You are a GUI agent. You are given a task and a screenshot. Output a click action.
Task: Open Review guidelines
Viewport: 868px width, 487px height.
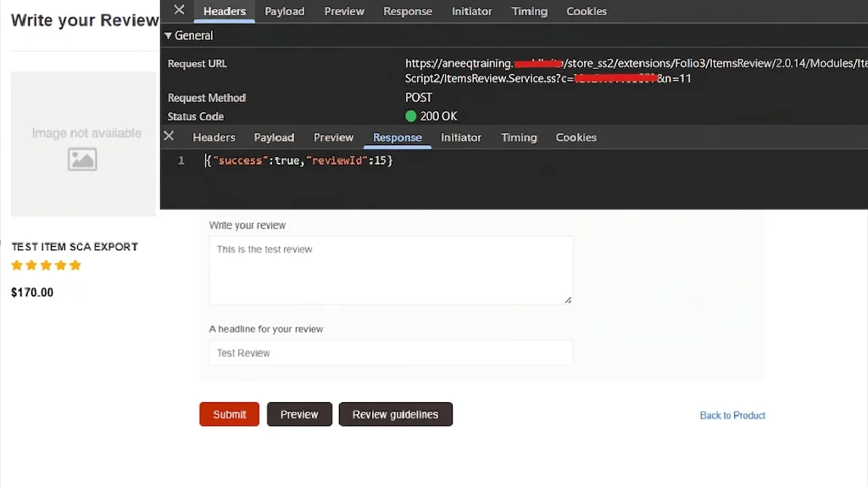(395, 414)
